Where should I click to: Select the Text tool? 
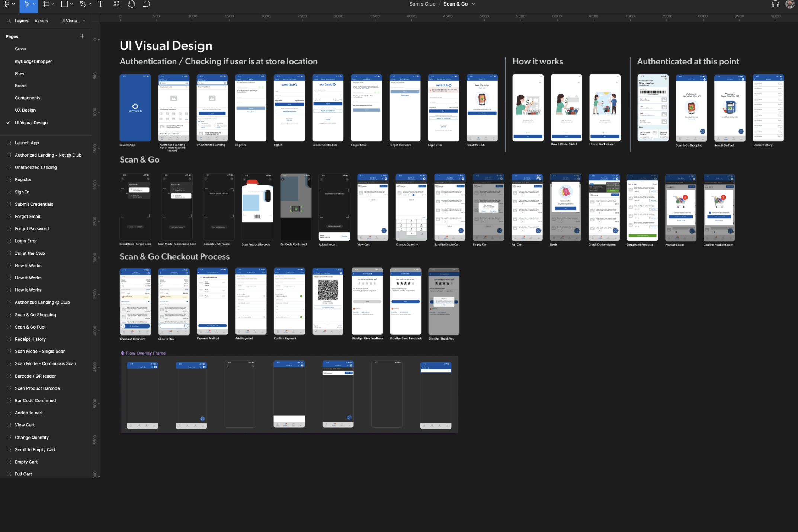[100, 4]
